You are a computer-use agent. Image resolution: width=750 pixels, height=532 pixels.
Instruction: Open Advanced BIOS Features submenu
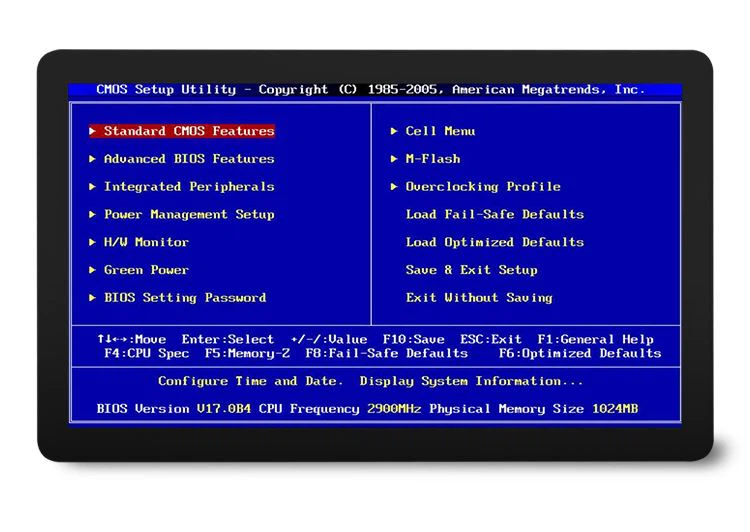[188, 159]
